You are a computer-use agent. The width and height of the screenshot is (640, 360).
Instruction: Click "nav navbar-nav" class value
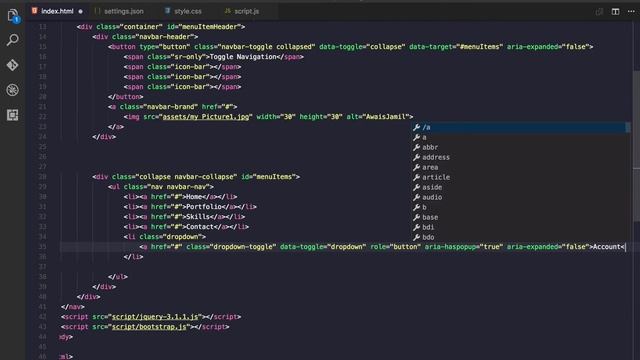click(x=178, y=187)
